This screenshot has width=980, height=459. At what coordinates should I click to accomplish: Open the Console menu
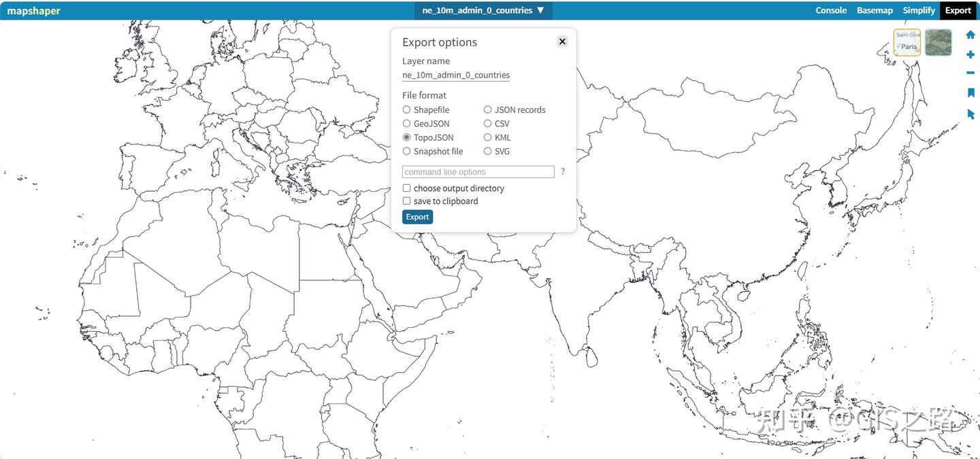point(831,10)
